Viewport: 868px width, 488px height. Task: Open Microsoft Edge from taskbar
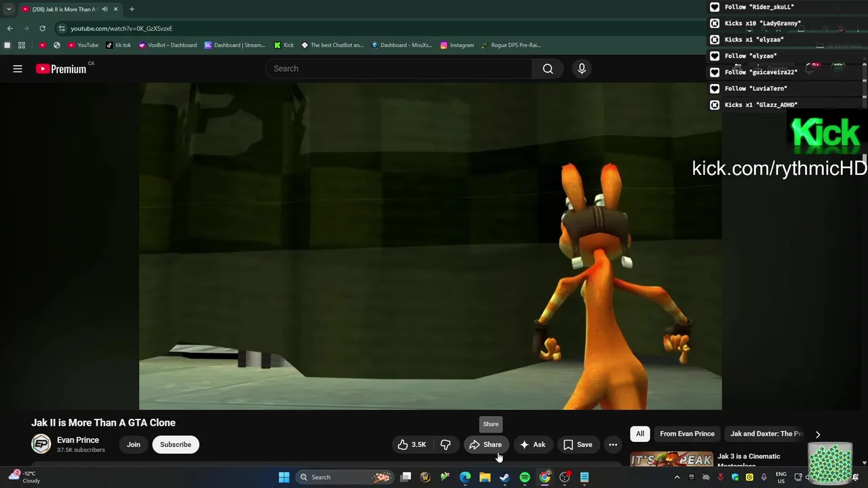(x=465, y=477)
